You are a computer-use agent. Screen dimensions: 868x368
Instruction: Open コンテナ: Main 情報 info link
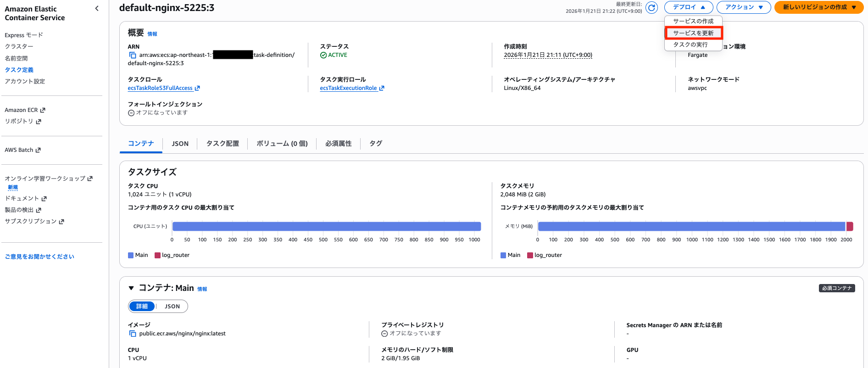[202, 289]
